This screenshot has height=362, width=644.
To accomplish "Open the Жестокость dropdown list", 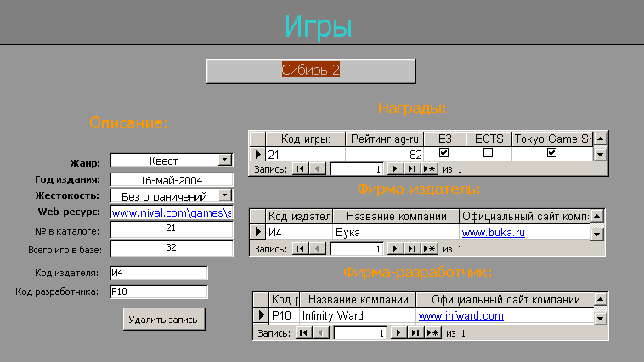I will (224, 195).
